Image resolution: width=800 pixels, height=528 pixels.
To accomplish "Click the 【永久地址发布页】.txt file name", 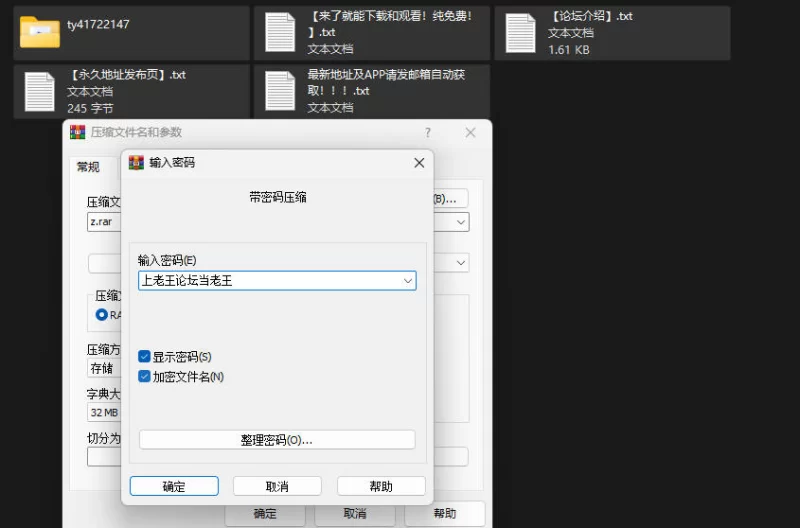I will pyautogui.click(x=126, y=75).
